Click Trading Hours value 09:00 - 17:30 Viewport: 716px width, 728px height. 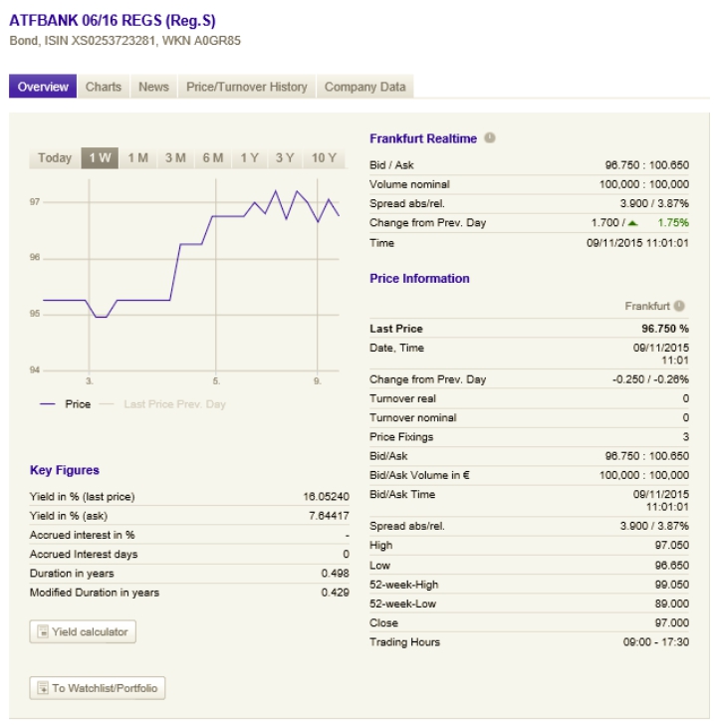(655, 641)
